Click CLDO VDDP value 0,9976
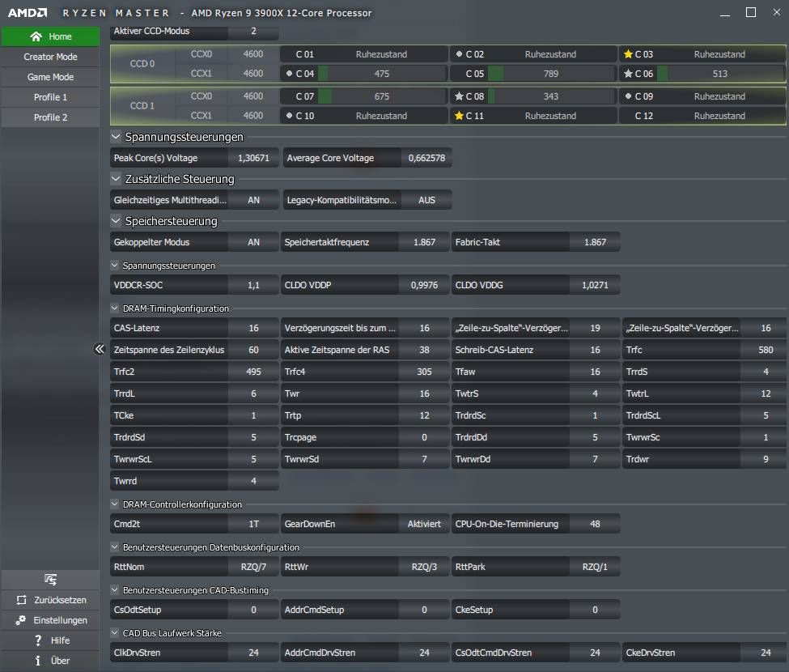The width and height of the screenshot is (789, 672). coord(424,285)
